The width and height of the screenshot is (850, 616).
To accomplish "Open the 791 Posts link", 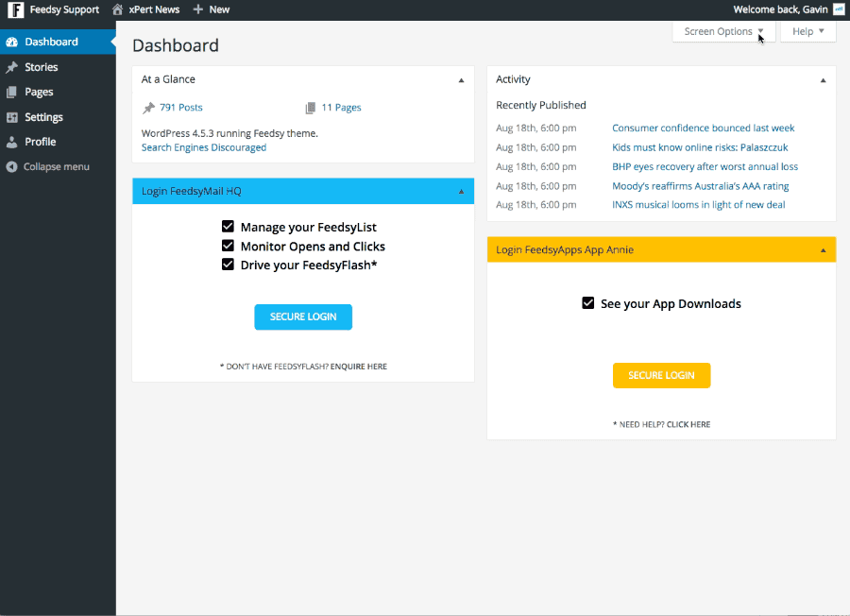I will tap(181, 108).
